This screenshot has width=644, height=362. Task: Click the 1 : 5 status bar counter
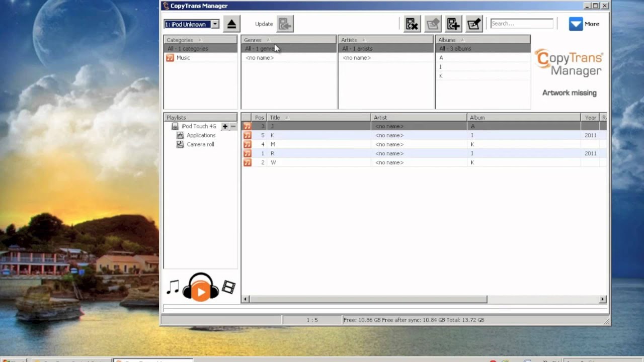[312, 320]
